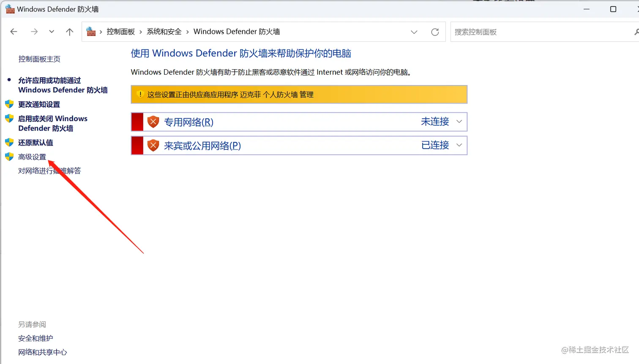Open 安全和维护 under 另请参阅
Viewport: 639px width, 364px height.
click(35, 338)
